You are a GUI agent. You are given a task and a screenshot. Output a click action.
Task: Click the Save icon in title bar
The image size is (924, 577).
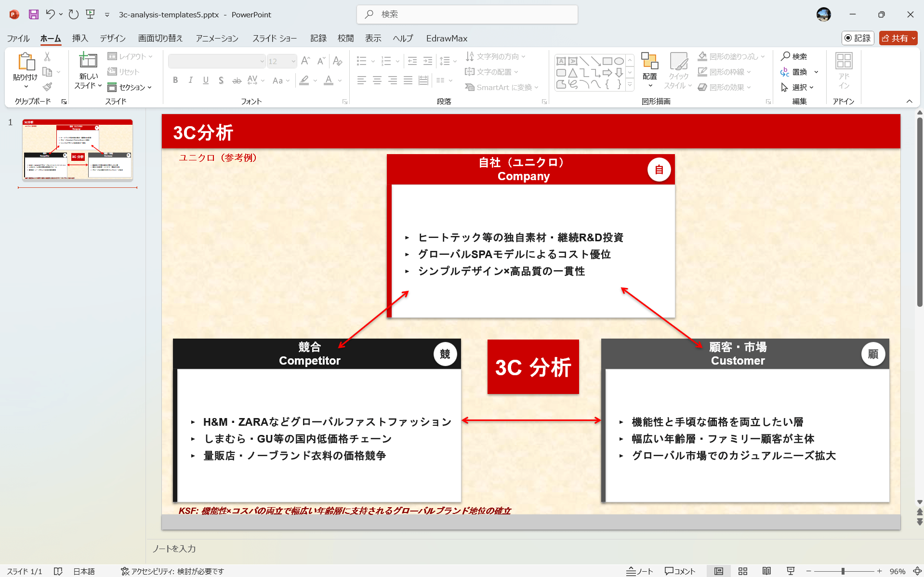point(34,14)
